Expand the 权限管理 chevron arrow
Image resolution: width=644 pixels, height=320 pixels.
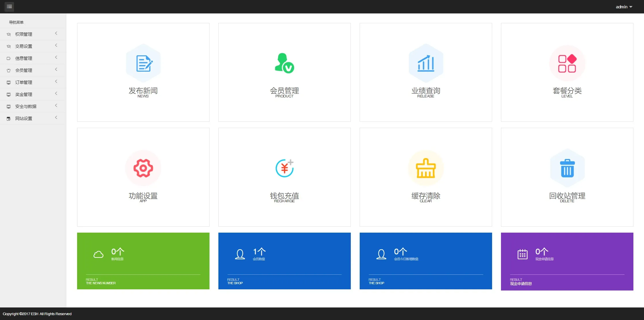[56, 34]
